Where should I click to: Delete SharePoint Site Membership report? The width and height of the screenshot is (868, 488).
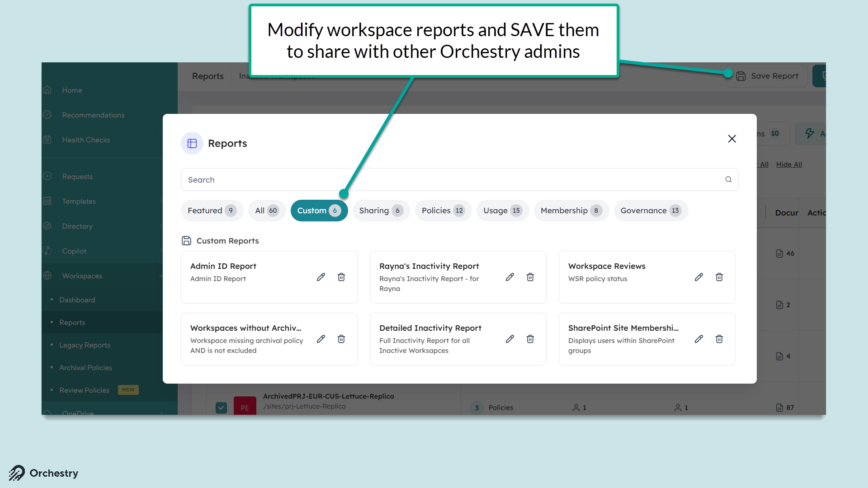(x=719, y=339)
